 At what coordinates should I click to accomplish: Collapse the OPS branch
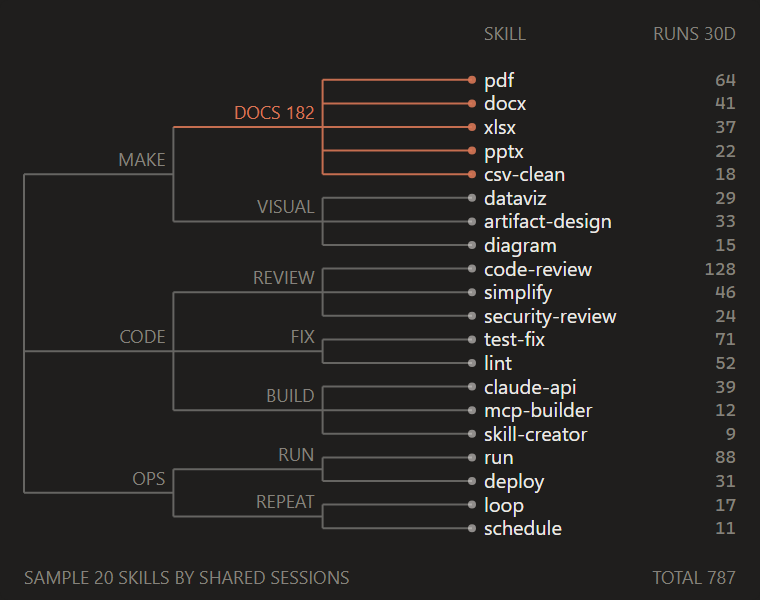149,479
